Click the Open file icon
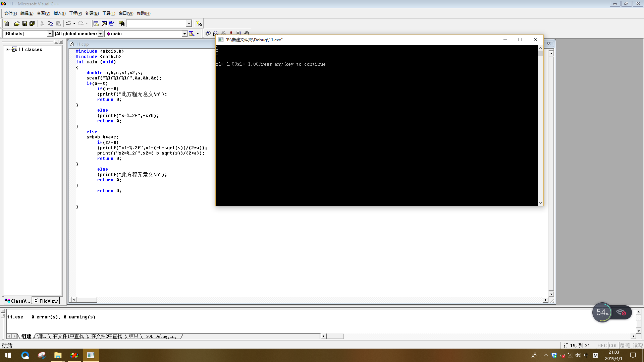The image size is (644, 362). coord(17,23)
